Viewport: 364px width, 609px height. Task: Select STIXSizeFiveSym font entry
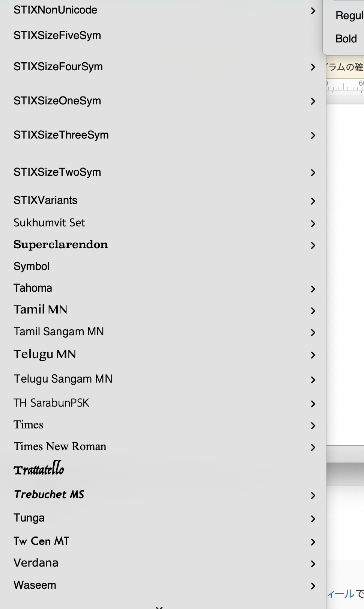point(57,36)
